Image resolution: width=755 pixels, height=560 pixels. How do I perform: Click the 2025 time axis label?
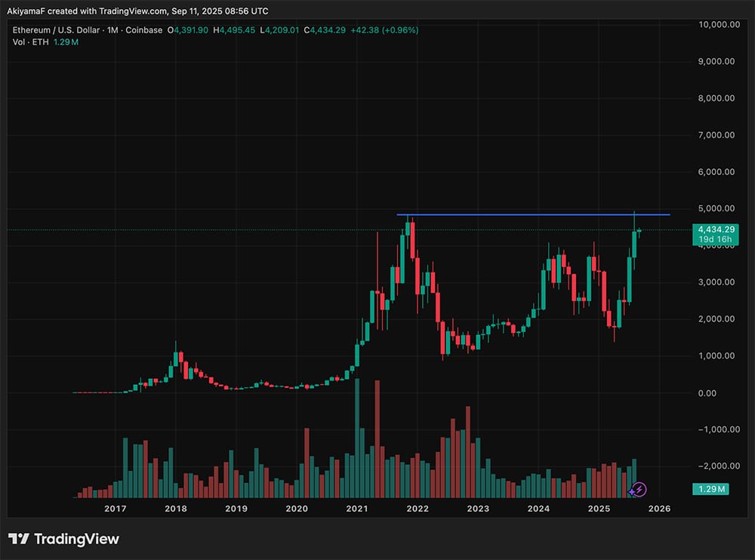tap(599, 509)
